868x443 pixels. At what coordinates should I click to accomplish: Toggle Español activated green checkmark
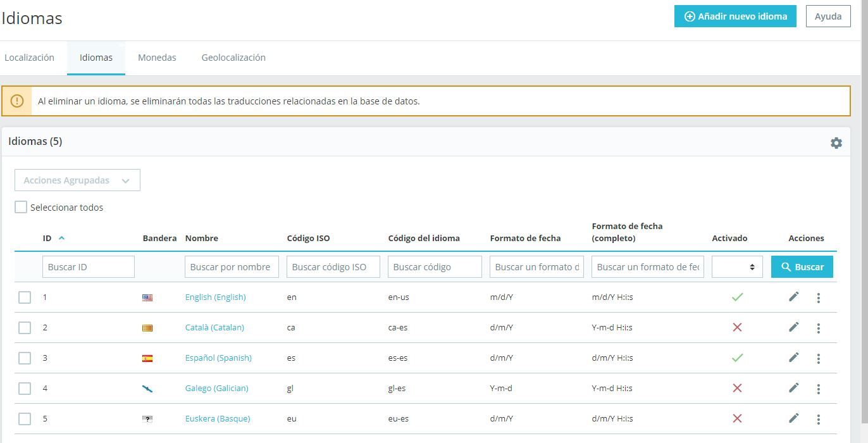click(737, 358)
